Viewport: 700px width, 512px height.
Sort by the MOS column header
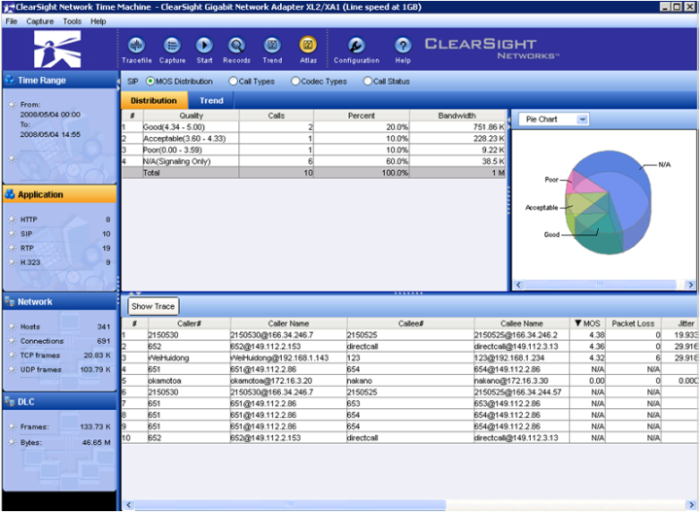tap(588, 323)
